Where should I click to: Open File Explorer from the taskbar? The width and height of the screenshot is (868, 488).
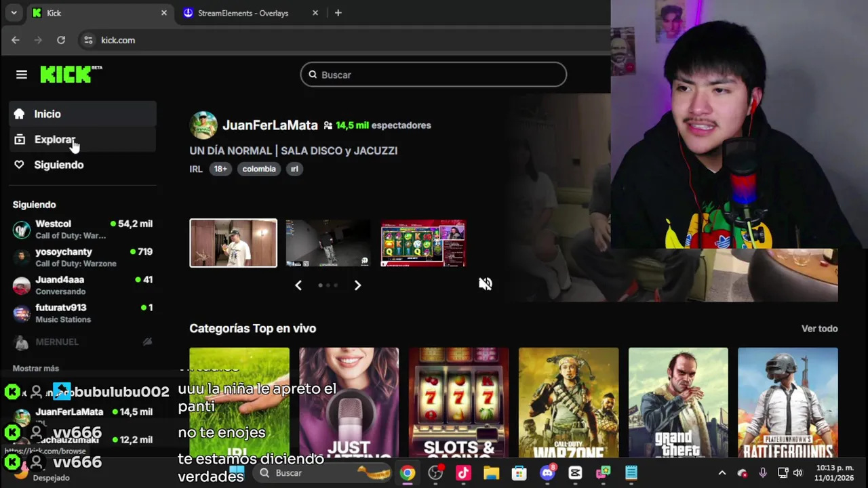pos(491,473)
